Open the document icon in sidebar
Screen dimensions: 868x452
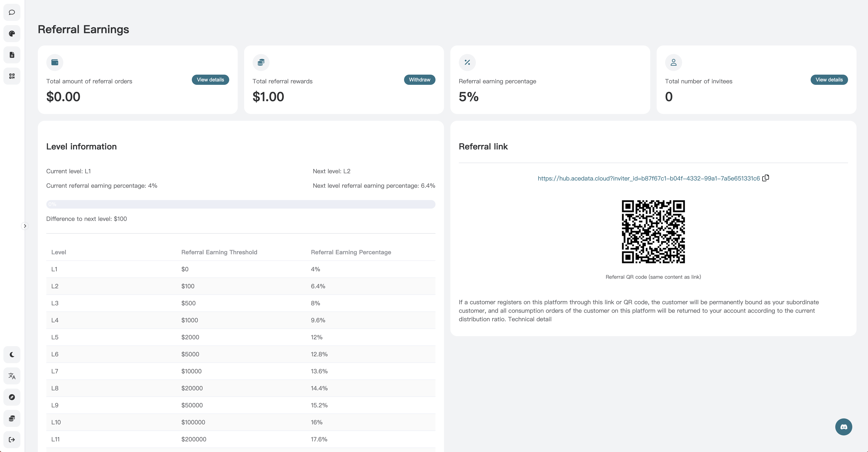click(12, 55)
